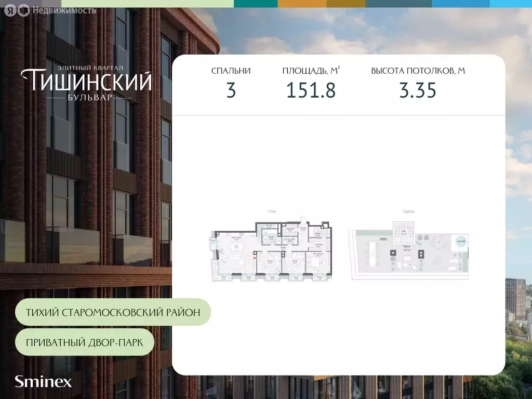The image size is (532, 399).
Task: Click the "СПАЛЬНИ" heading
Action: point(231,71)
